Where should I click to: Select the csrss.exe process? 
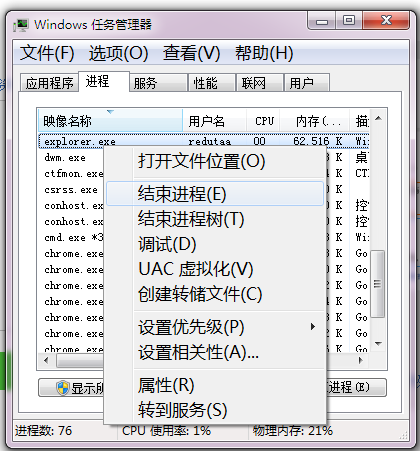[71, 189]
